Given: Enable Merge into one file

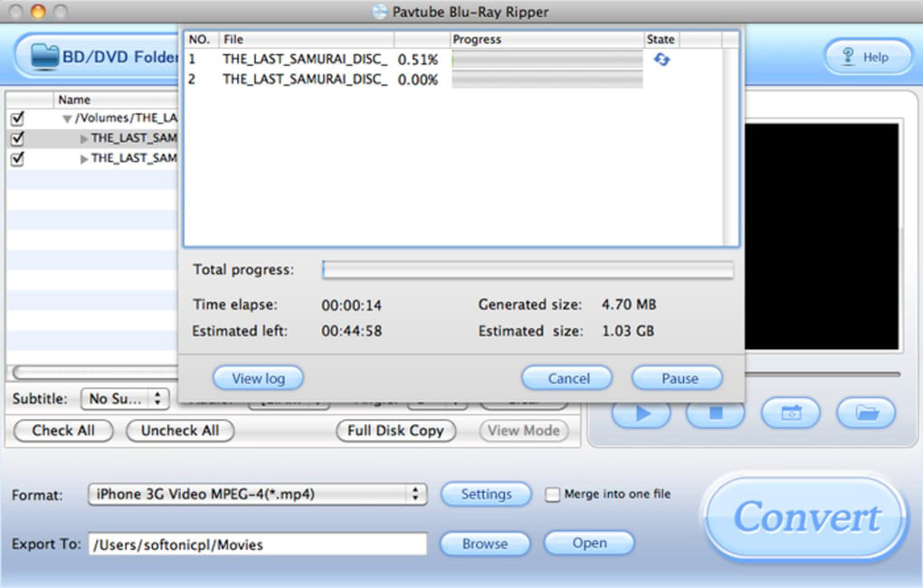Looking at the screenshot, I should tap(552, 495).
